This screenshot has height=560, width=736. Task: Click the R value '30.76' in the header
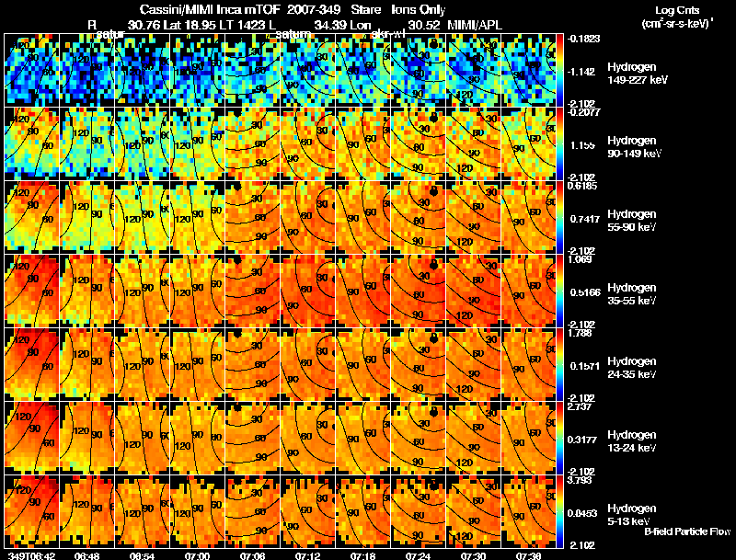(144, 26)
